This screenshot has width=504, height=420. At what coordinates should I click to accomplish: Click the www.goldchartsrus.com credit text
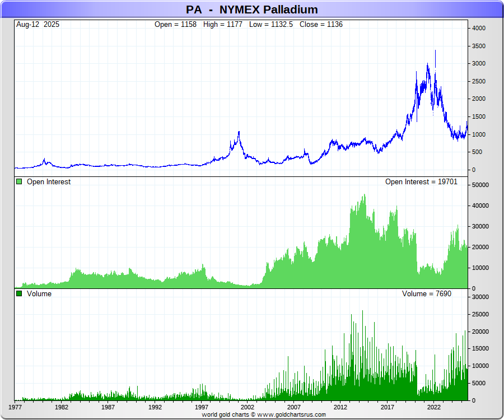[291, 414]
